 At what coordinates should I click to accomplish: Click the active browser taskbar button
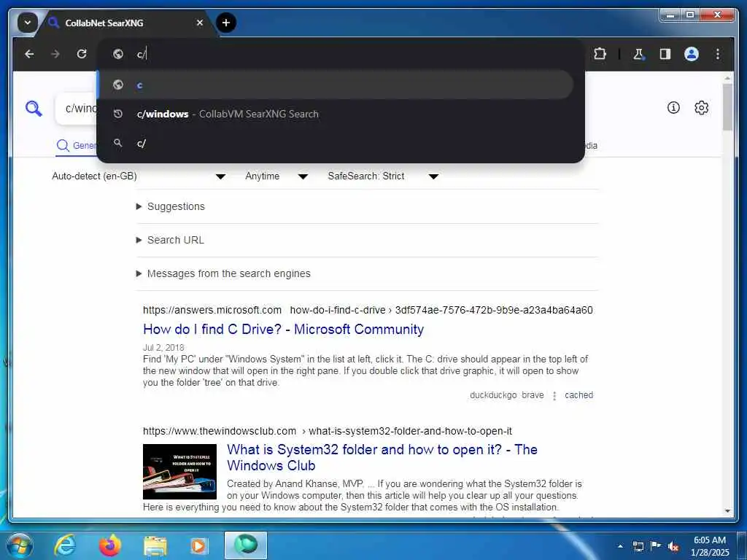pyautogui.click(x=245, y=545)
